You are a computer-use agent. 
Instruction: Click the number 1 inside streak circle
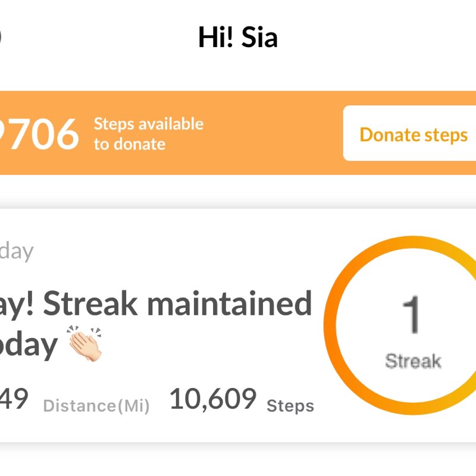(412, 315)
